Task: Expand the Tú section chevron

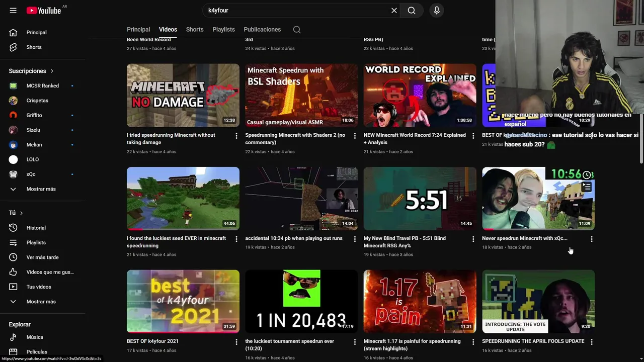Action: [21, 213]
